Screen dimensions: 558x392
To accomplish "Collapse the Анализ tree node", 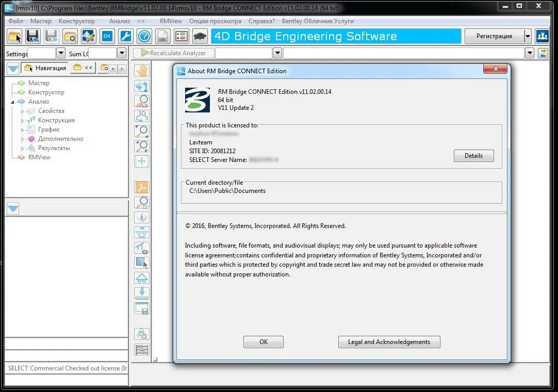I will click(x=12, y=102).
